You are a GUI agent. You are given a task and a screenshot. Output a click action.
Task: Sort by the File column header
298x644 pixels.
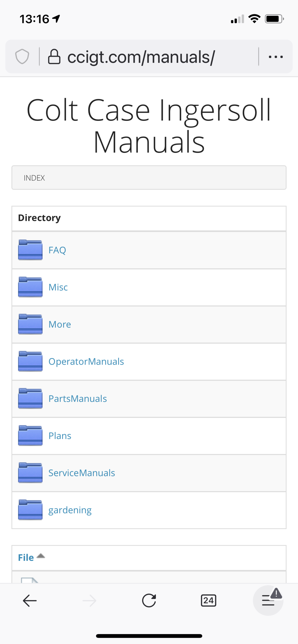26,558
